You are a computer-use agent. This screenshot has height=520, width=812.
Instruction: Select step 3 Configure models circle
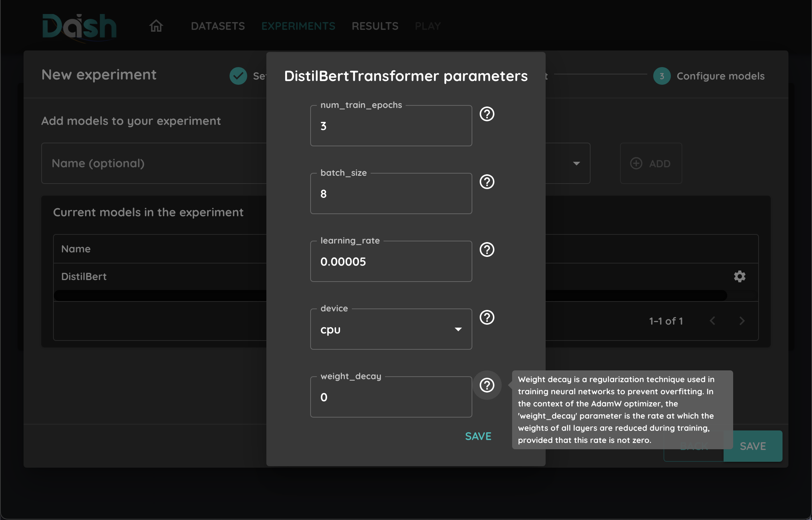[662, 76]
